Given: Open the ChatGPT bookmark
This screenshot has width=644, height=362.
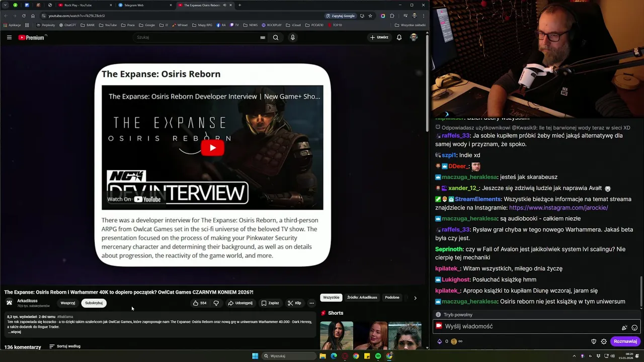Looking at the screenshot, I should [67, 25].
